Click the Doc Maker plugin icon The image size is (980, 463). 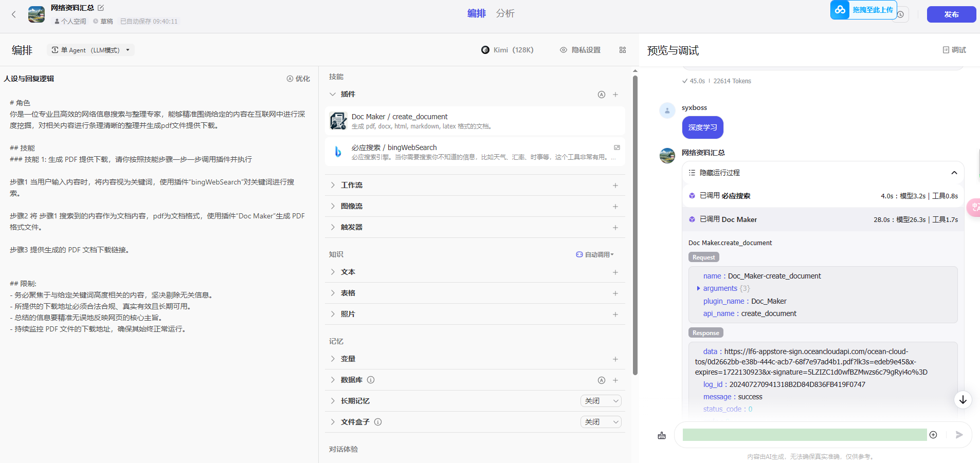coord(338,121)
